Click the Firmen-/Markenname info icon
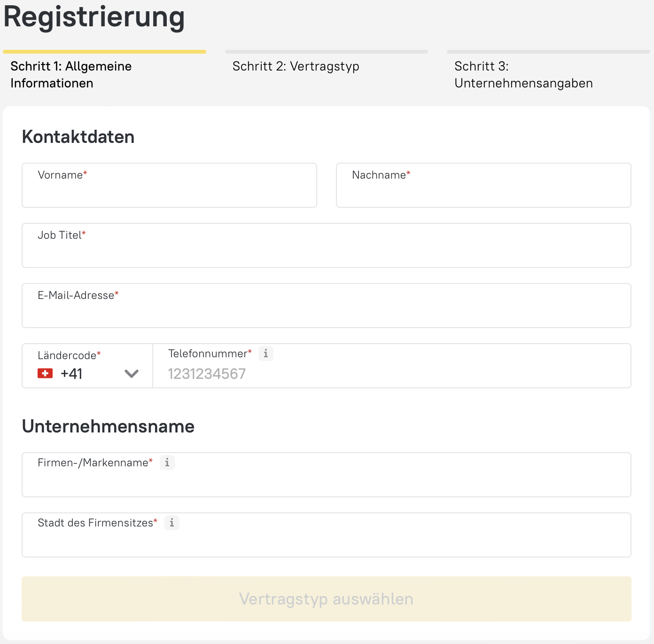Screen dimensions: 654x644 [x=167, y=463]
